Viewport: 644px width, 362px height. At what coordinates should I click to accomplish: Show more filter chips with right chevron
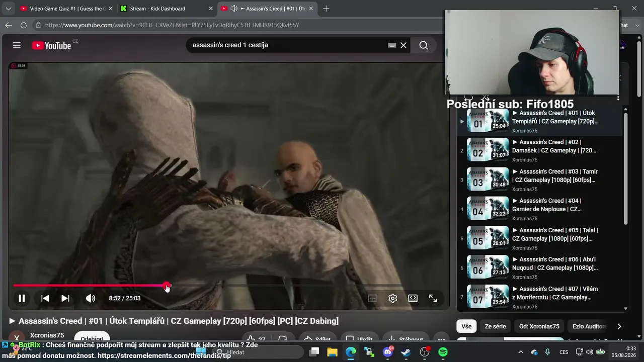619,326
